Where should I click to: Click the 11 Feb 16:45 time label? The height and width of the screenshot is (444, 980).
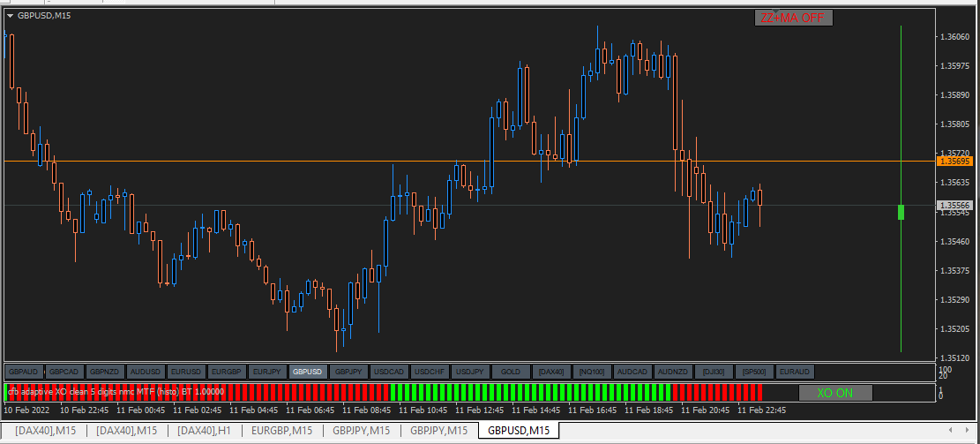595,410
